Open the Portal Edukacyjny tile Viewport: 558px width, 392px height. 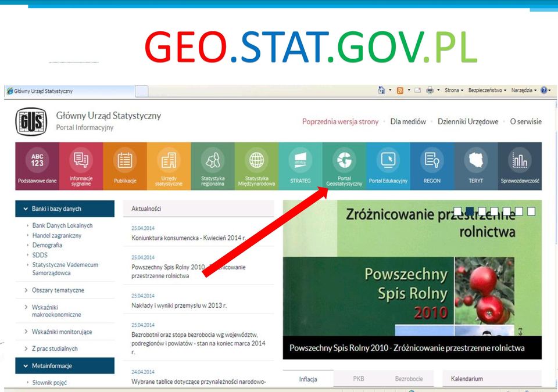(388, 166)
